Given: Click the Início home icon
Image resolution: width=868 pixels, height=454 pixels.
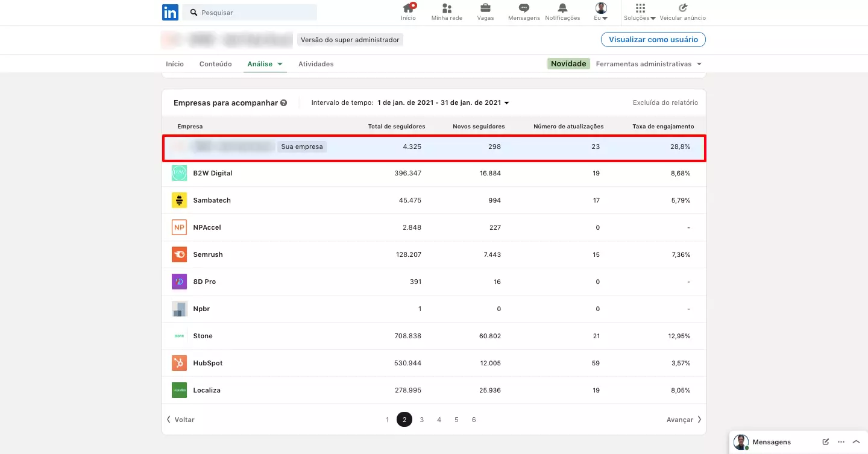Looking at the screenshot, I should click(408, 9).
